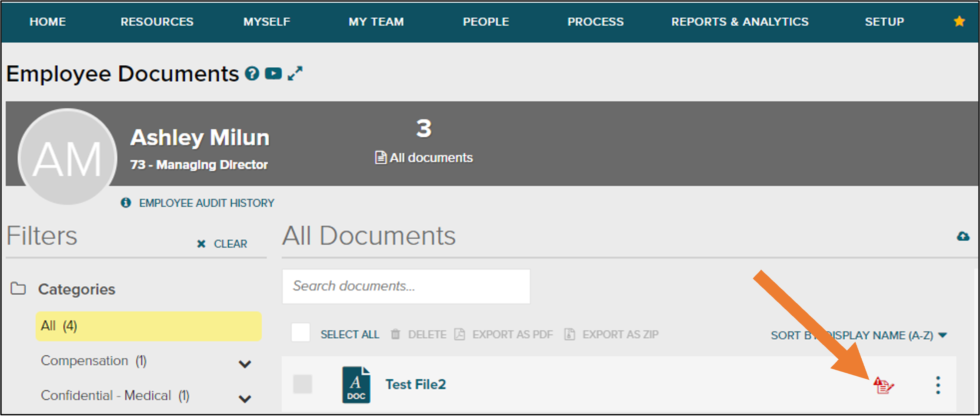This screenshot has height=417, width=980.
Task: Go to the My Team menu
Action: click(x=376, y=22)
